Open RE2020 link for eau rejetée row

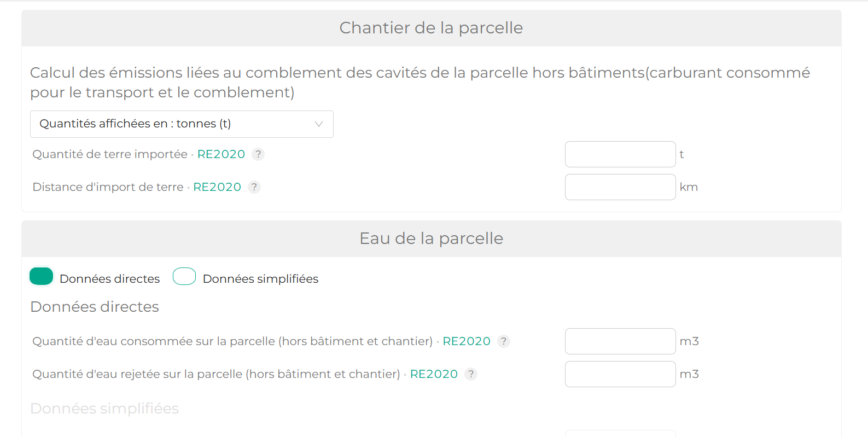434,374
